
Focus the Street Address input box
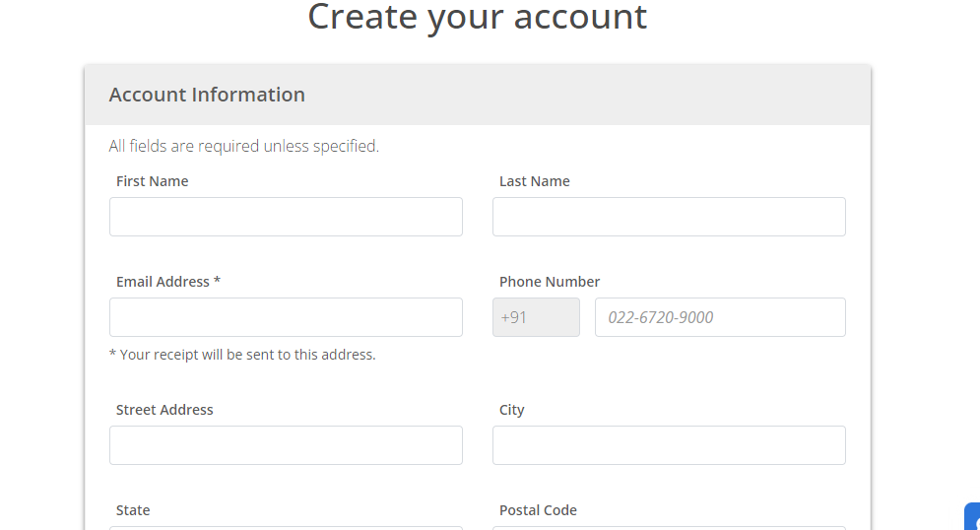pos(286,445)
